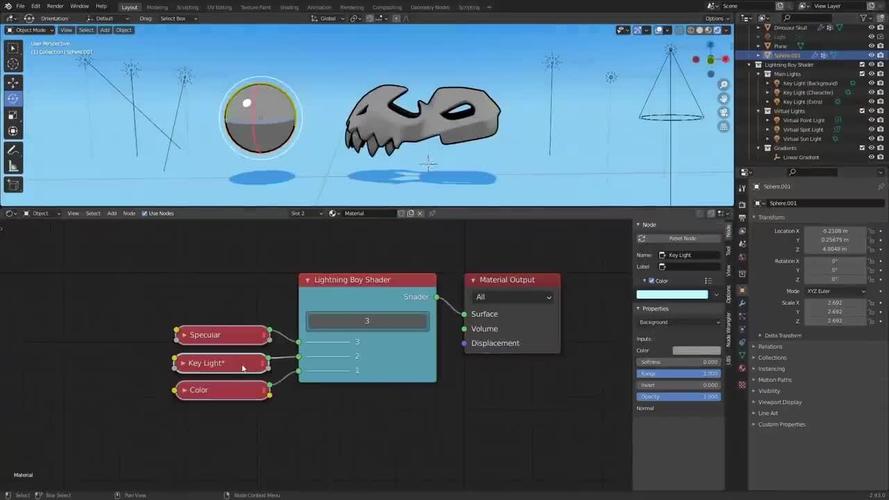Select the Rotate tool in viewport toolbar
Screen dimensions: 889x500
click(13, 99)
